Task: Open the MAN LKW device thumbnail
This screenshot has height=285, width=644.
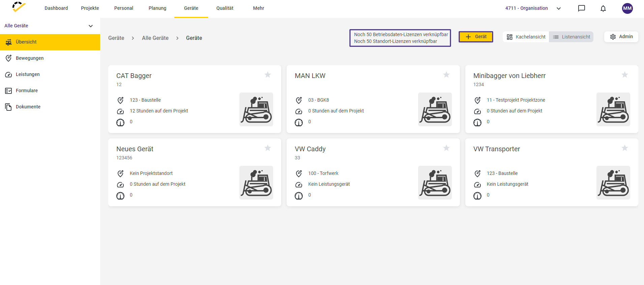Action: tap(435, 109)
